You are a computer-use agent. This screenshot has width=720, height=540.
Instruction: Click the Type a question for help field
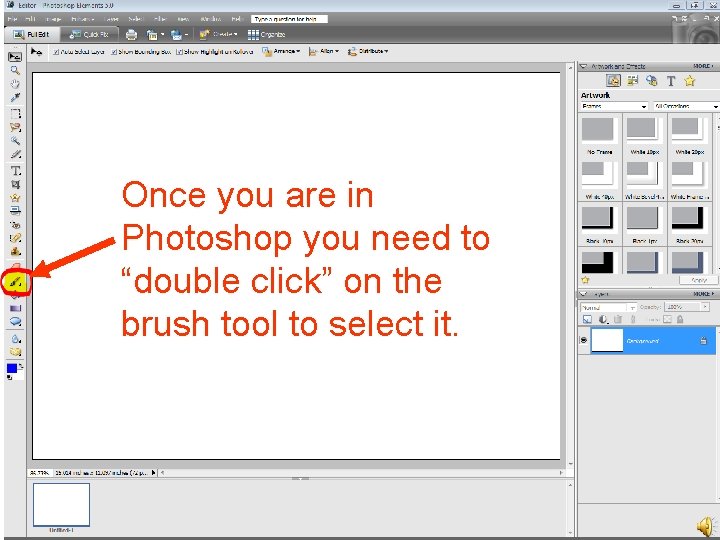289,19
